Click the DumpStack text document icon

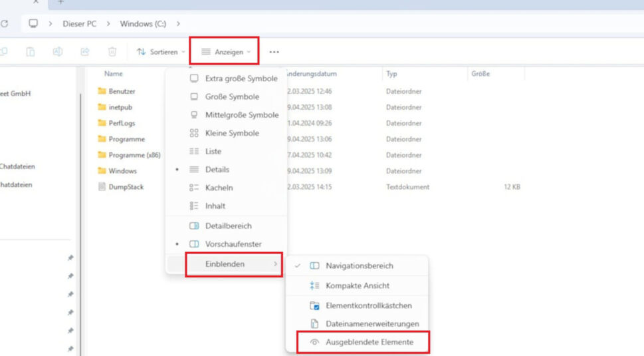tap(102, 187)
